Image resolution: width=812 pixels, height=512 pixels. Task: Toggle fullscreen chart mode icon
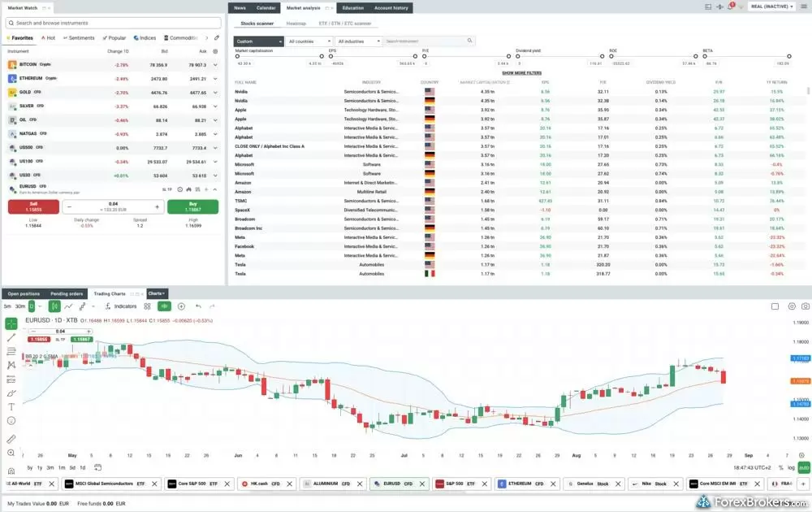[x=775, y=306]
